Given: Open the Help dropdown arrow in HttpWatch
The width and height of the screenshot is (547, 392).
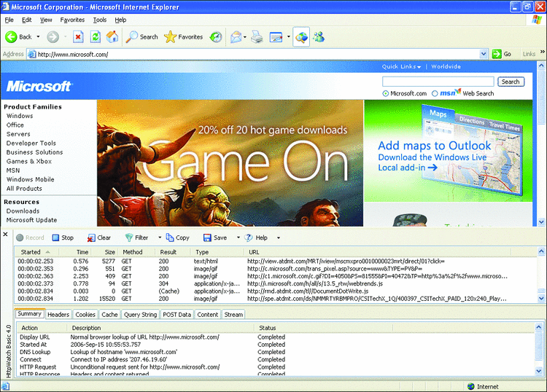Looking at the screenshot, I should (x=279, y=238).
